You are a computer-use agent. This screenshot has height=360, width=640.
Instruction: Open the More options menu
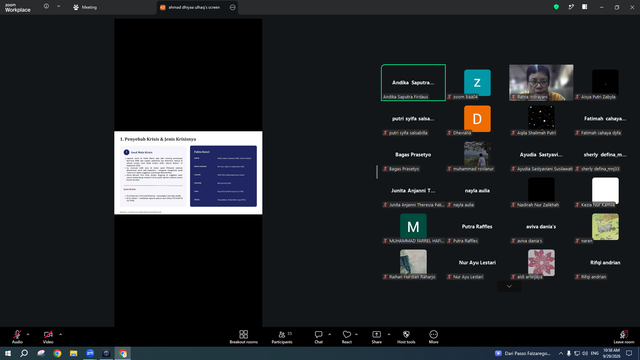[433, 337]
